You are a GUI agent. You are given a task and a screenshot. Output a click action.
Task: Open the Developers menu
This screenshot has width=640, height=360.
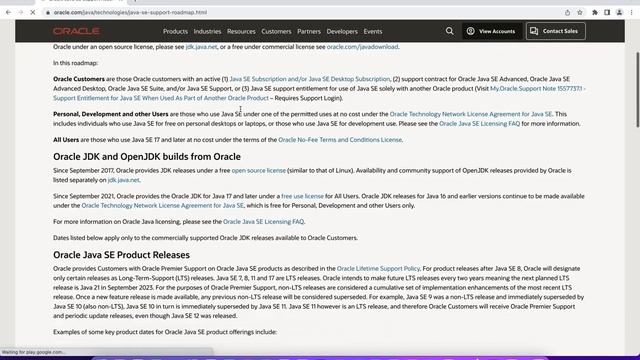342,31
